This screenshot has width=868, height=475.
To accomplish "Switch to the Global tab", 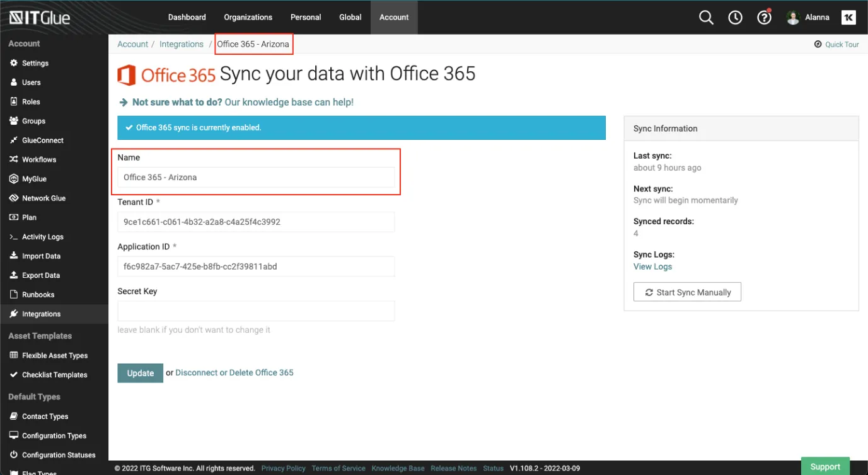I will (350, 18).
